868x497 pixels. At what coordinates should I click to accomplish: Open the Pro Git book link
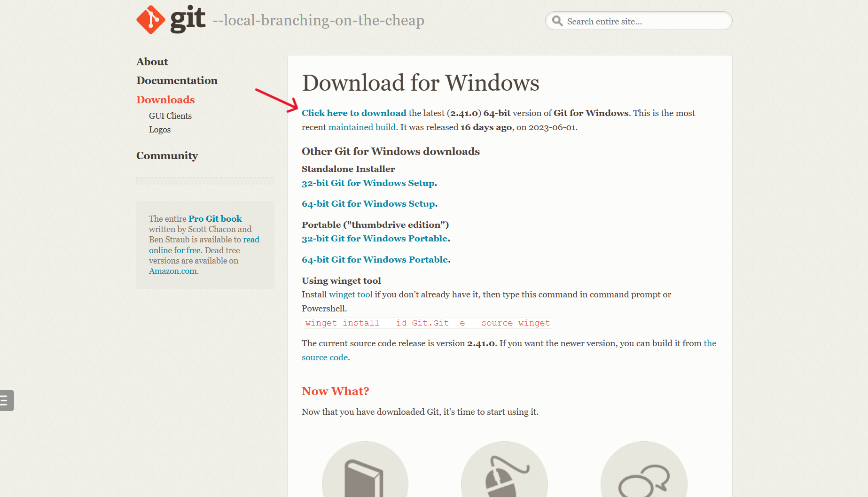click(215, 219)
